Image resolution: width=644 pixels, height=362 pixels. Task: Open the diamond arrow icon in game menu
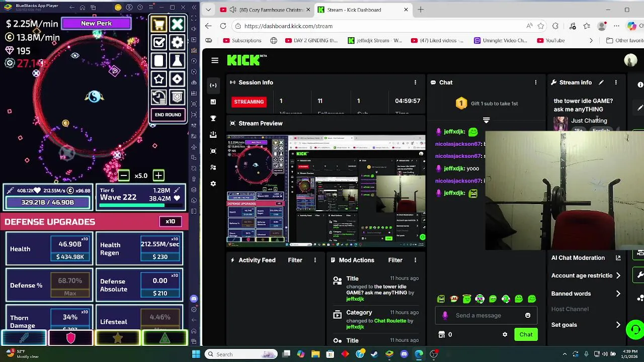click(177, 79)
